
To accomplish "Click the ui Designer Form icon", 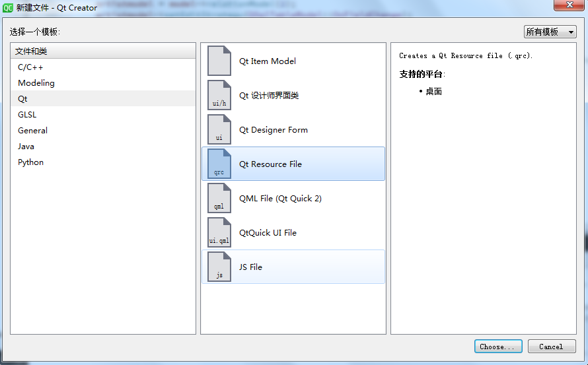I will click(x=219, y=129).
